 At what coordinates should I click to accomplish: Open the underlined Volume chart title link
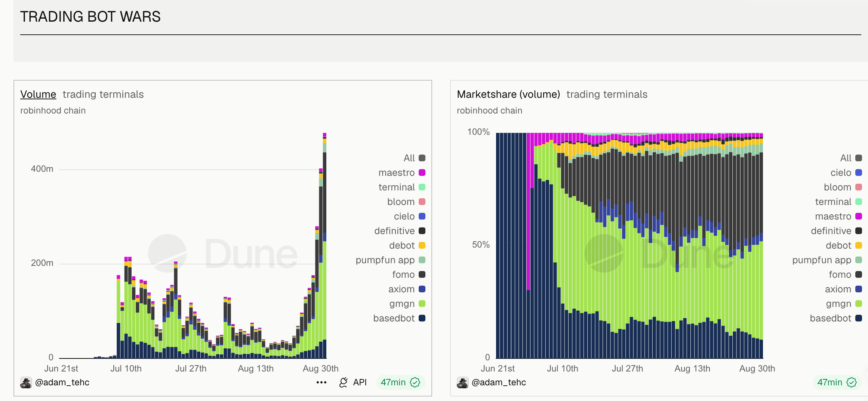click(38, 94)
